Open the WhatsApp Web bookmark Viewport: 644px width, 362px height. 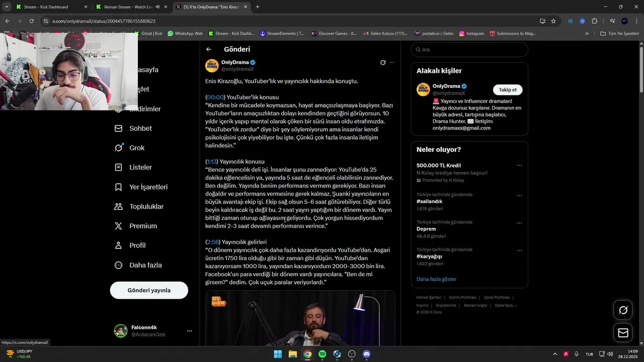pos(185,34)
